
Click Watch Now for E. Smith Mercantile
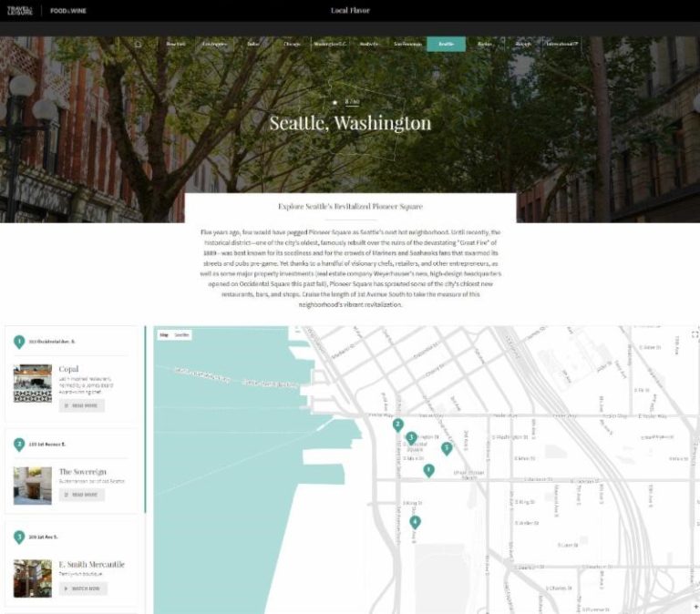[x=83, y=588]
